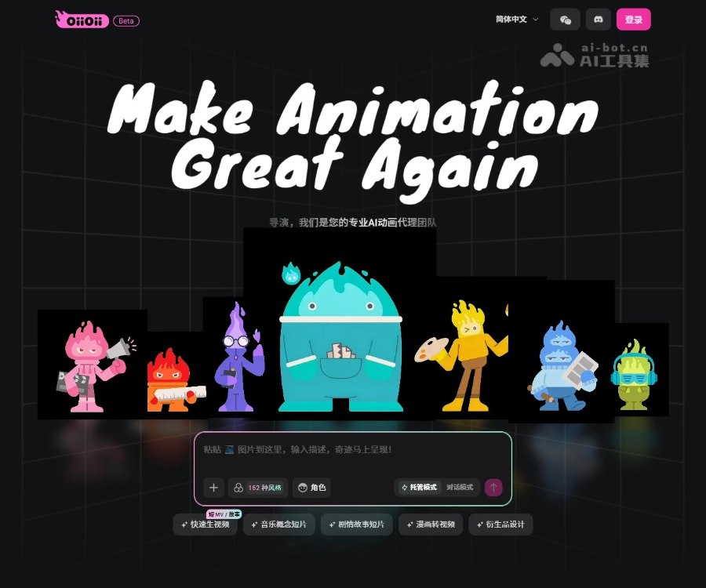Switch to 托管模式 mode
The image size is (706, 588).
(x=419, y=488)
